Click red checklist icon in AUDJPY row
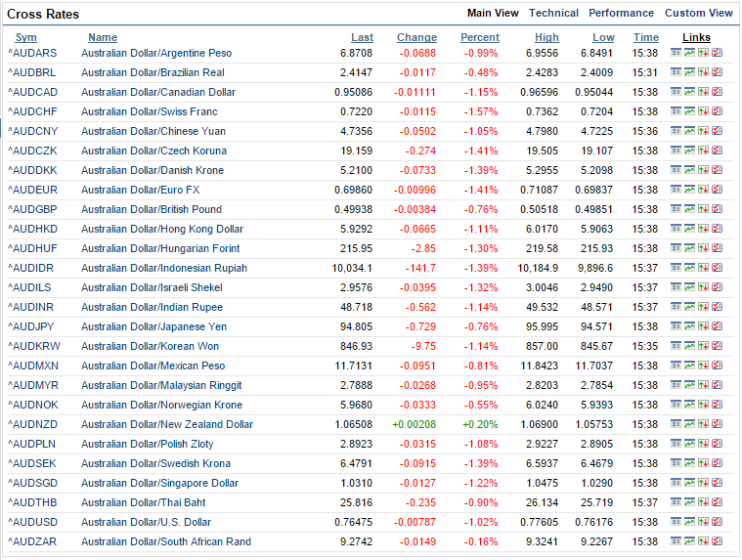Screen dimensions: 742x560 tap(717, 326)
